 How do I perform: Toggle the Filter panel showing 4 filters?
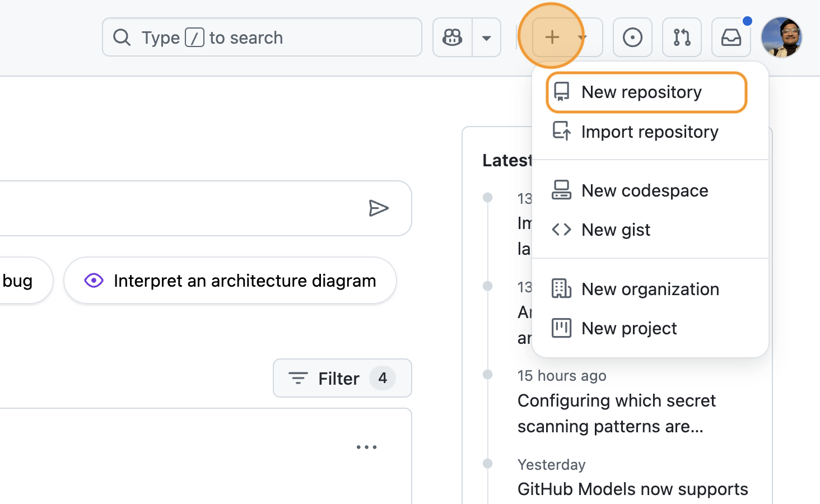pos(342,378)
